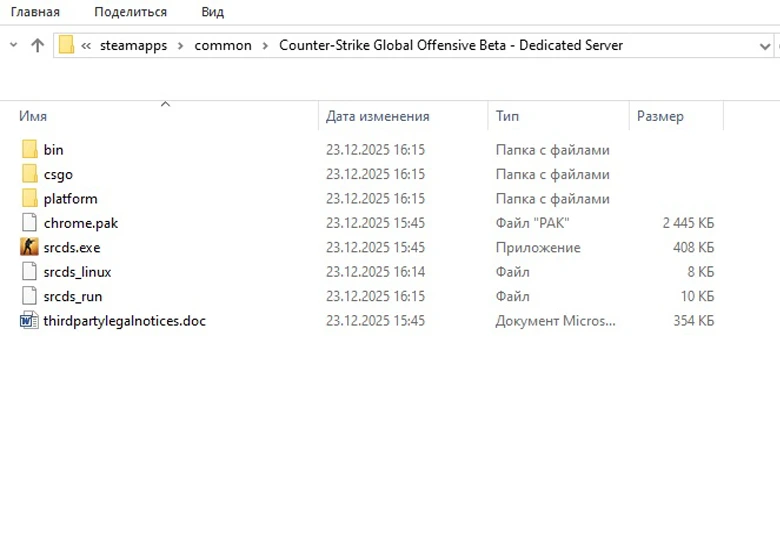
Task: Select the srcds_linux file icon
Action: (29, 272)
